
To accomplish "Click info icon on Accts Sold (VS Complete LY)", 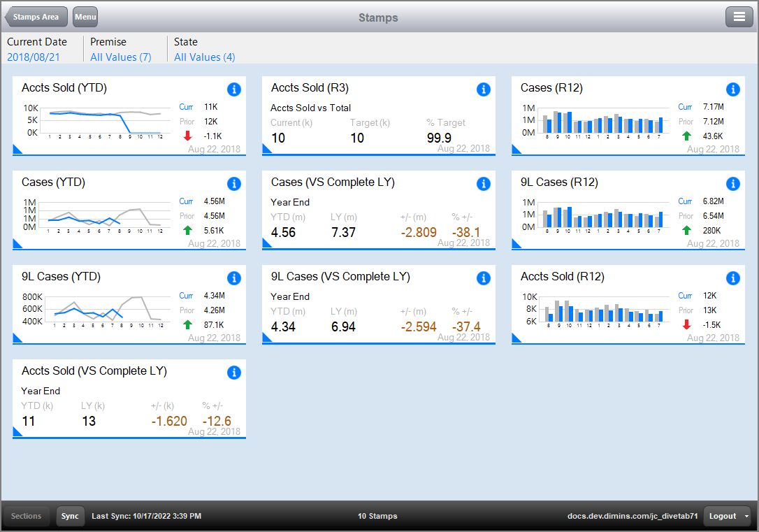I will 234,373.
